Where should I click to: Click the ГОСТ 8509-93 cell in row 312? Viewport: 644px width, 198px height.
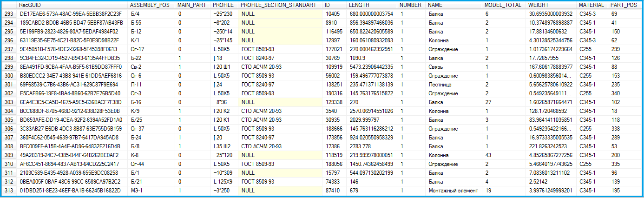[x=281, y=182]
